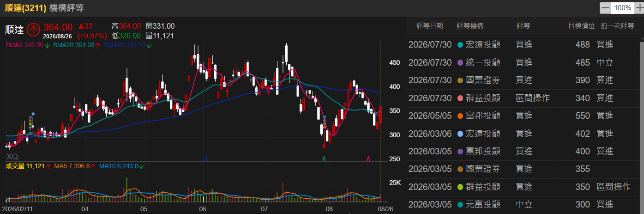Click the blue arrow marker below June candles
The image size is (644, 214).
(x=206, y=159)
